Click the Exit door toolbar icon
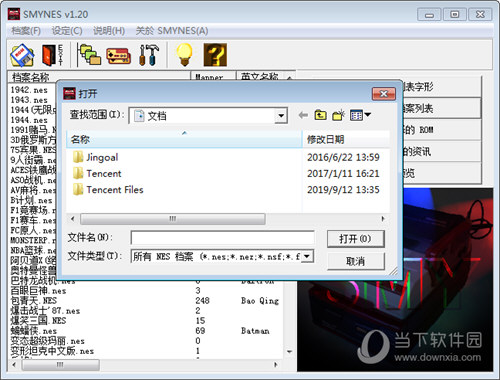This screenshot has width=500, height=380. point(52,55)
